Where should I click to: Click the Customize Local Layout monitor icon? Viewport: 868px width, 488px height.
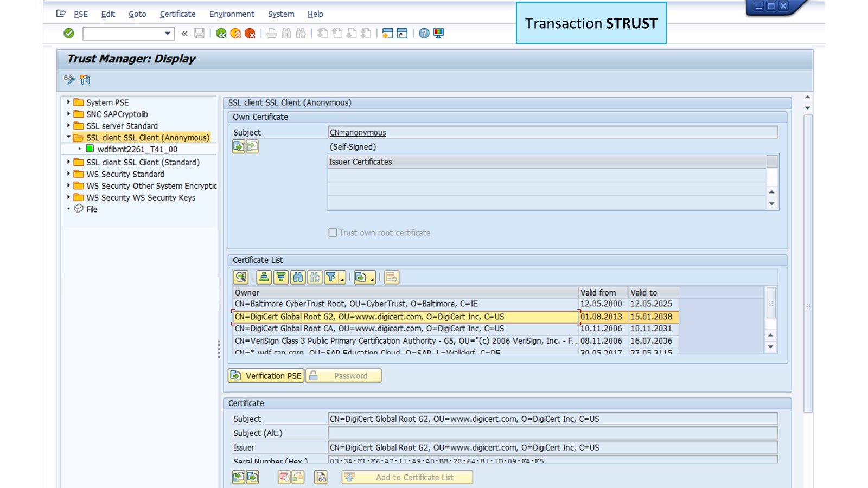pos(438,33)
